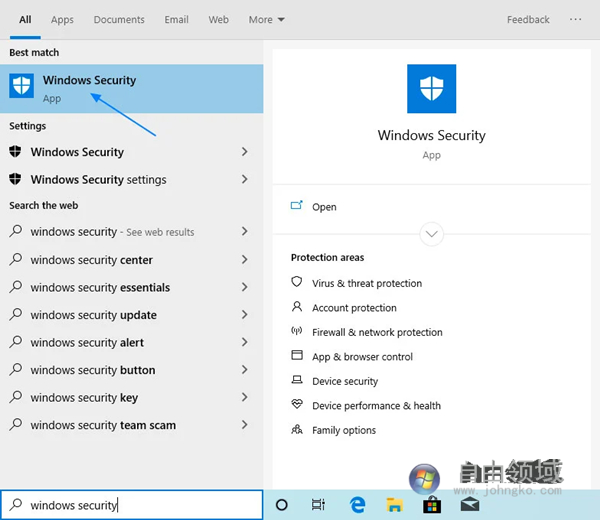
Task: Click the Device security laptop icon
Action: tap(297, 380)
